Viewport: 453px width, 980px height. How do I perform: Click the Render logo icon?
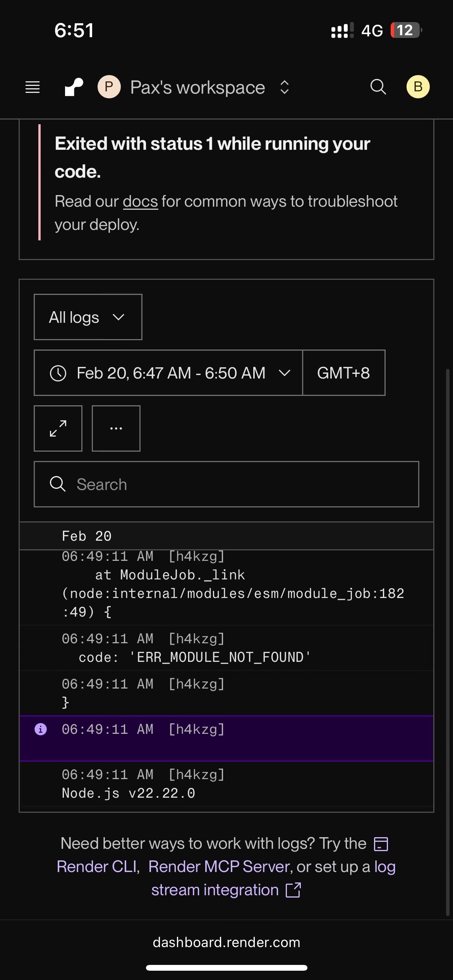(x=74, y=87)
